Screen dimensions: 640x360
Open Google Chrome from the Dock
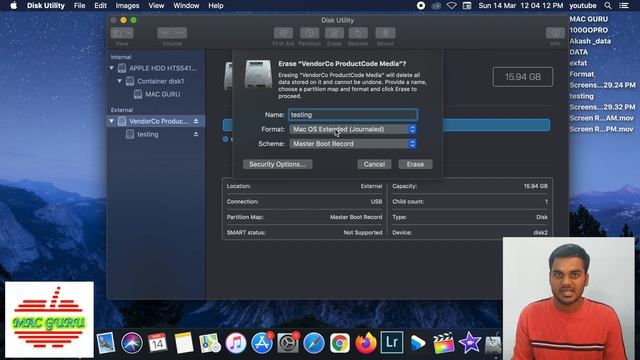pos(340,343)
